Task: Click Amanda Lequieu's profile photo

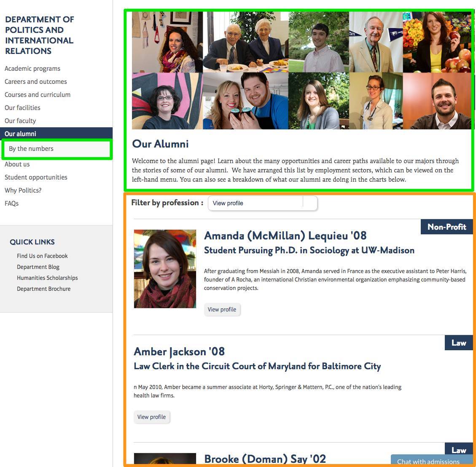Action: click(165, 269)
